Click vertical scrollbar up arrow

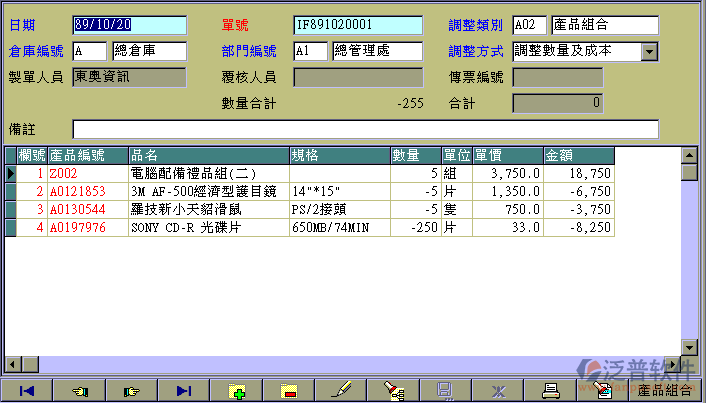pyautogui.click(x=689, y=156)
